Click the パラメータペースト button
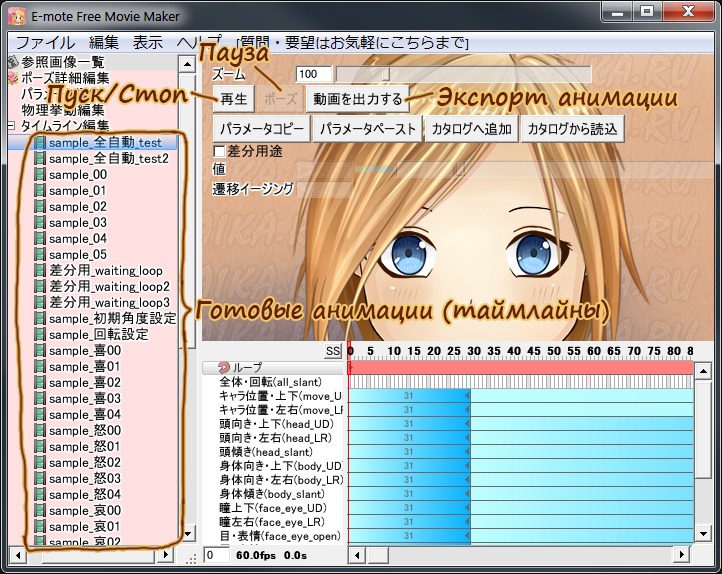The height and width of the screenshot is (574, 722). pos(368,129)
